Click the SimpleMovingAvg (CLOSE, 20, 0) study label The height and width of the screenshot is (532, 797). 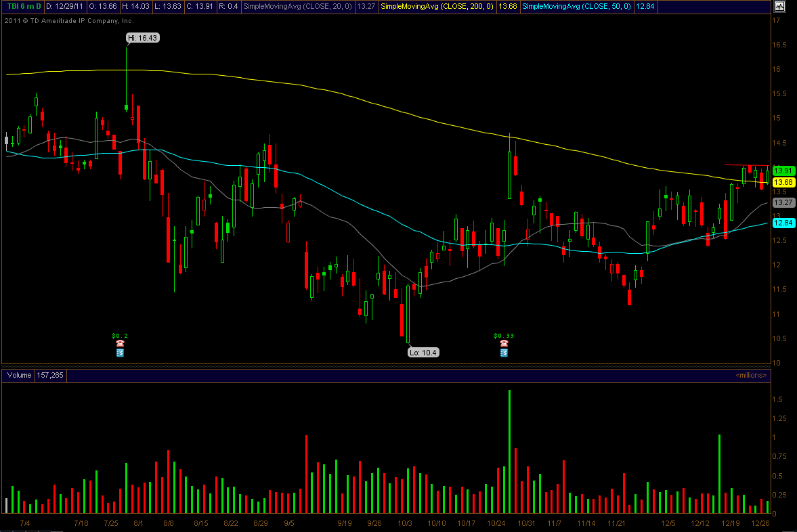[x=297, y=6]
